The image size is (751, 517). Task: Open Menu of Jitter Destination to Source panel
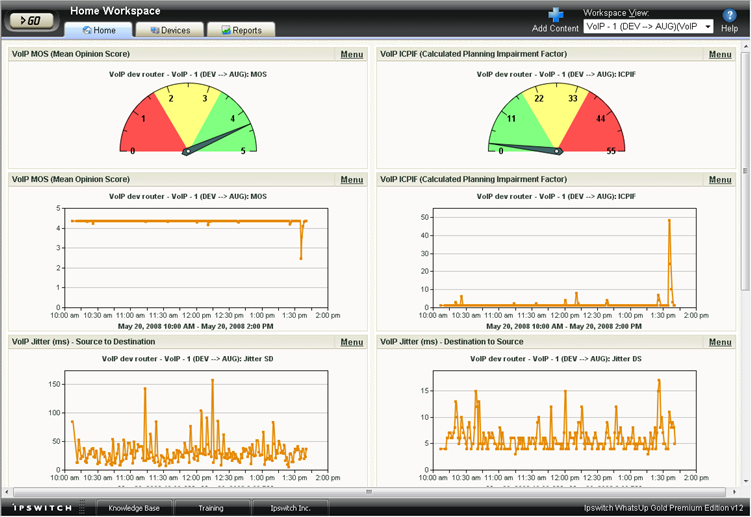(720, 342)
